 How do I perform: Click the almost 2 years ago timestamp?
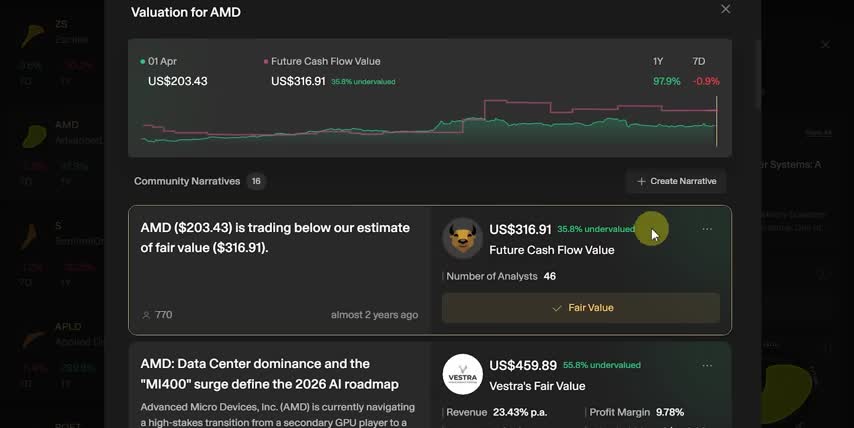point(374,315)
